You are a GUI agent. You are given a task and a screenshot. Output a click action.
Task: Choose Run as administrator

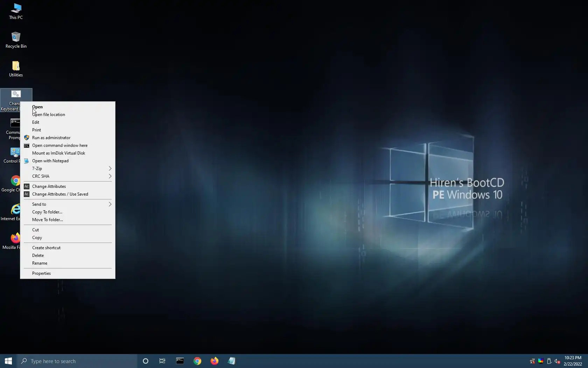(68, 138)
